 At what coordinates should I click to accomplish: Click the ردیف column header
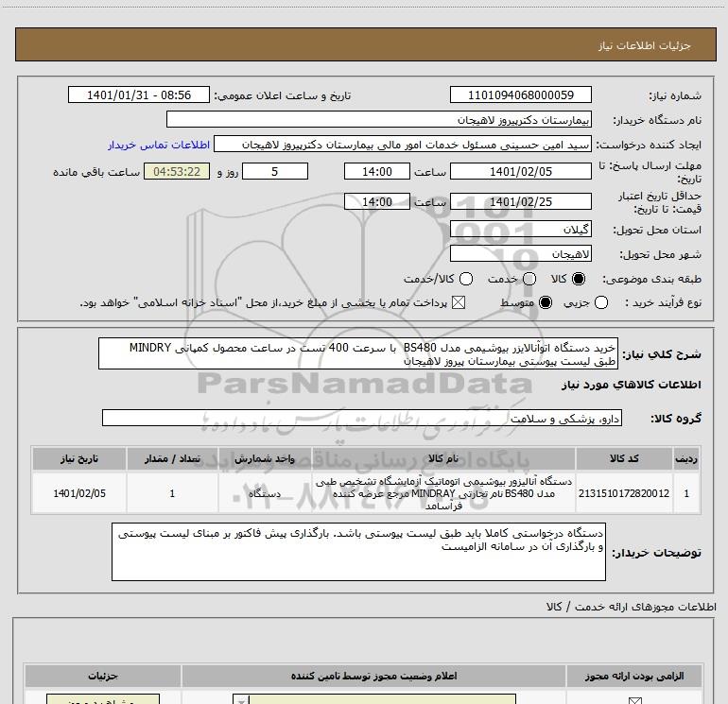(686, 458)
